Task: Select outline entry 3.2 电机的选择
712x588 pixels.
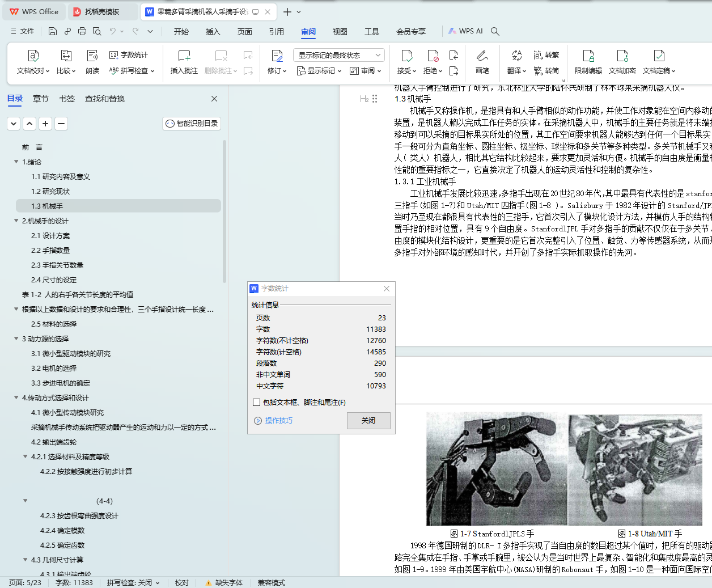Action: point(54,368)
